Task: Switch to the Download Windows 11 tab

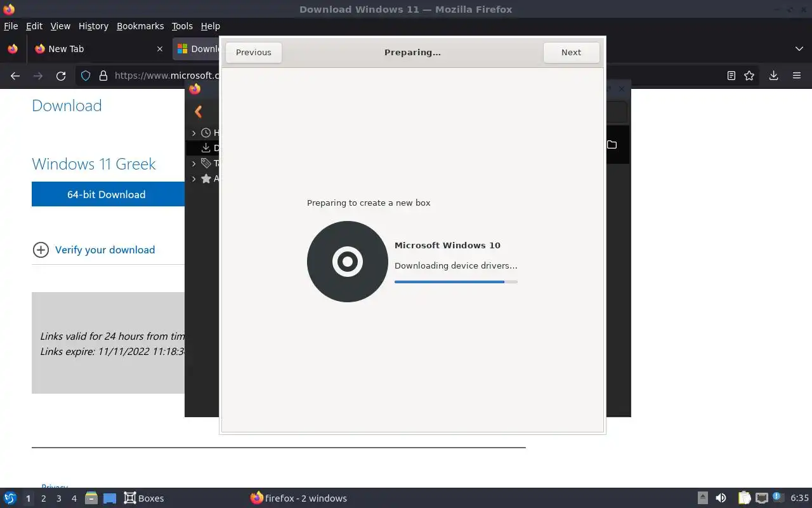Action: point(197,49)
